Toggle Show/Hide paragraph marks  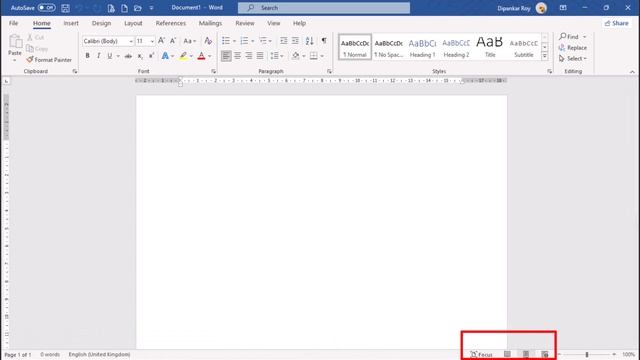pyautogui.click(x=324, y=40)
